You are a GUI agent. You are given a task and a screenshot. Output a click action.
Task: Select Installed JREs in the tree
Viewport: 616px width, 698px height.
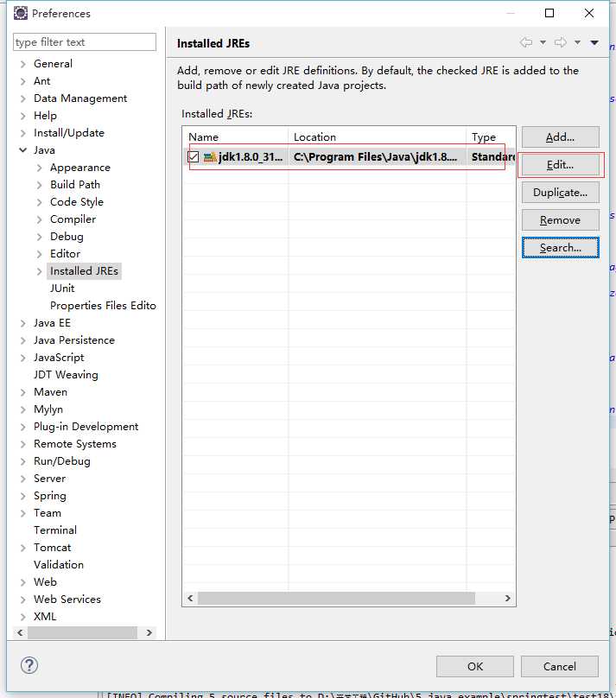84,271
